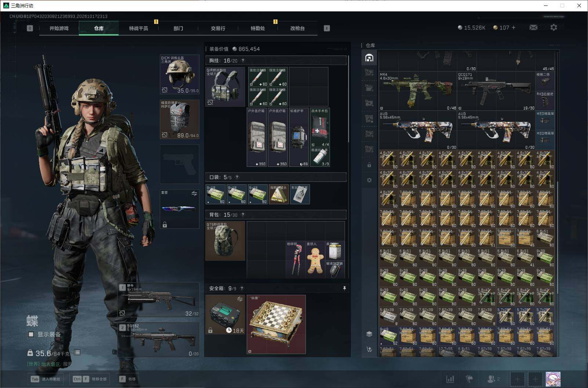
Task: Select the 野牛 weapon slot
Action: click(159, 300)
